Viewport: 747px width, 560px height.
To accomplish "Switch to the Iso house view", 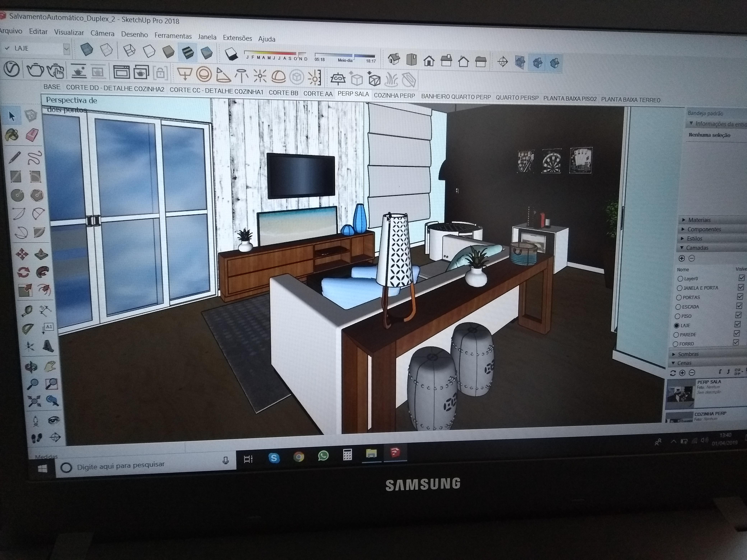I will click(394, 59).
